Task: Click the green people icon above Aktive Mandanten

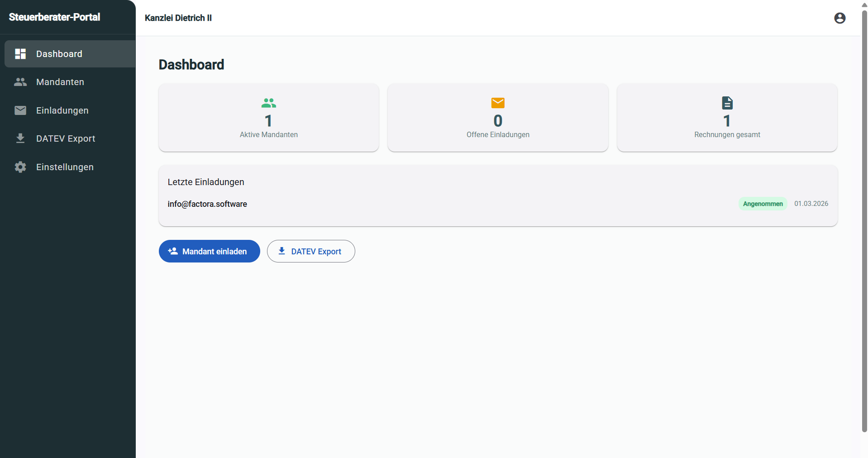Action: pos(268,103)
